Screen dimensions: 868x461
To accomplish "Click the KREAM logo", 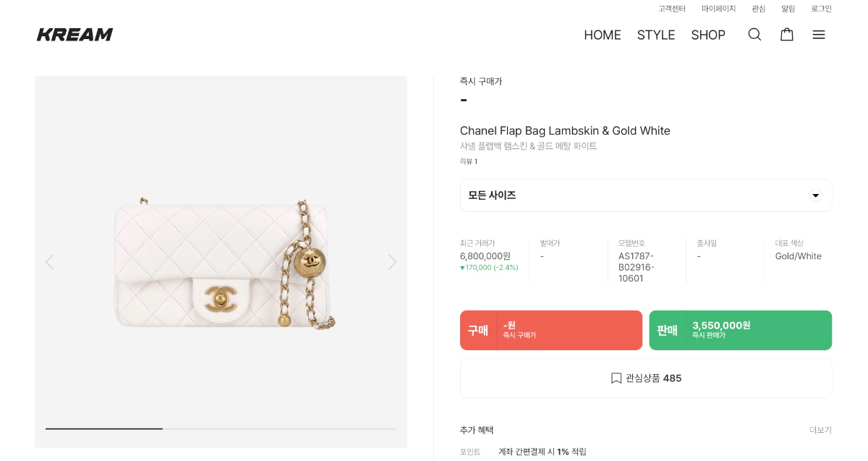I will [x=75, y=35].
